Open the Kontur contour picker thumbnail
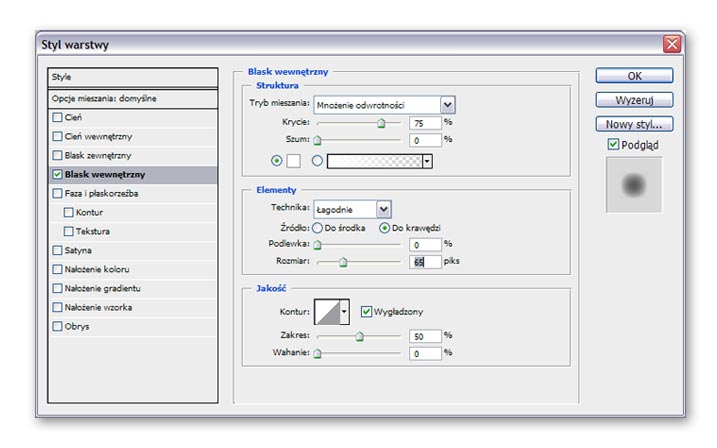717x448 pixels. coord(327,312)
